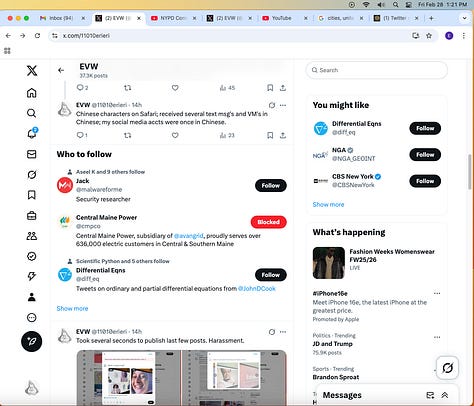Expand the Messages drawer
The height and width of the screenshot is (406, 474).
tap(445, 395)
